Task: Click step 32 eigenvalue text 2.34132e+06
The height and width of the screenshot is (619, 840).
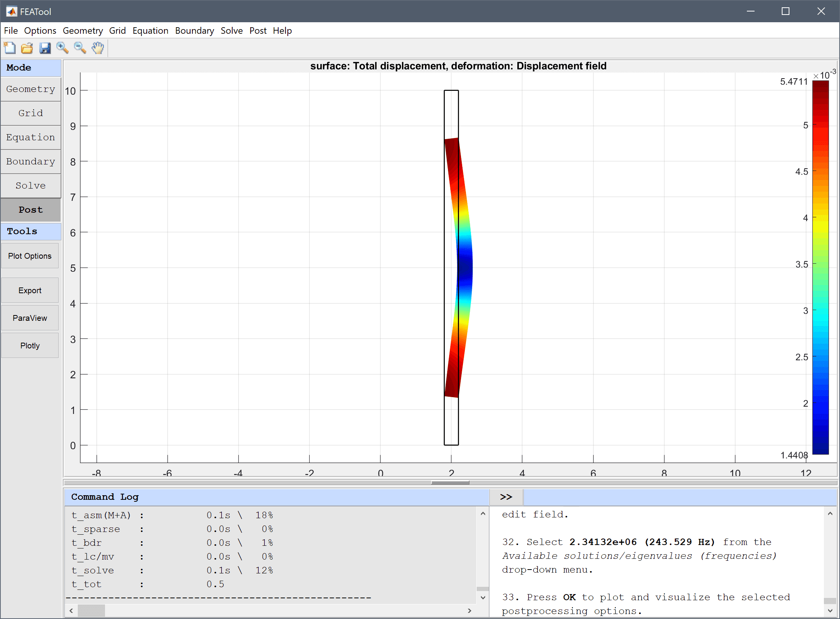Action: (603, 542)
